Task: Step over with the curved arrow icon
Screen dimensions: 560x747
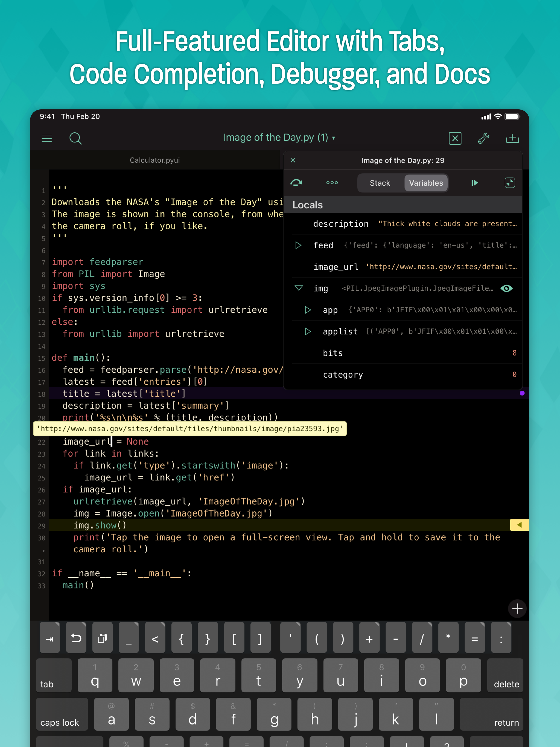Action: pyautogui.click(x=296, y=183)
